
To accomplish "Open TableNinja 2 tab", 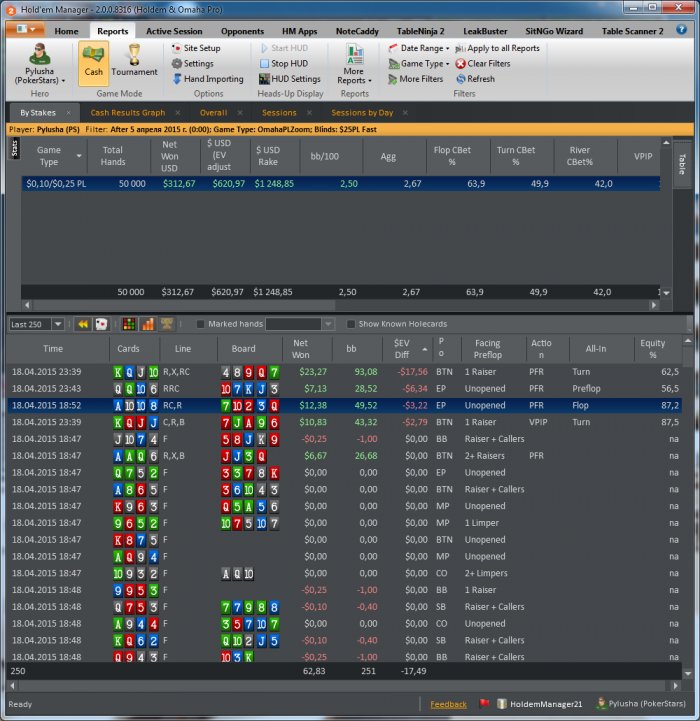I will click(420, 31).
